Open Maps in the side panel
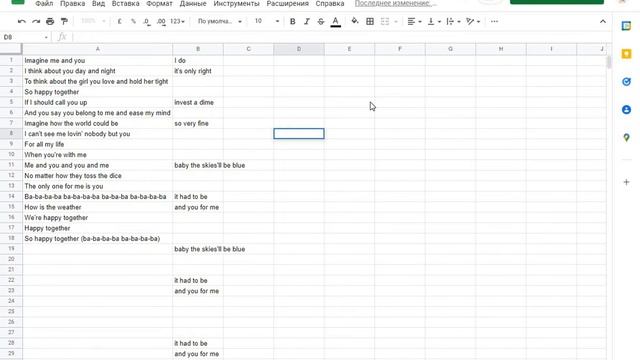 tap(626, 138)
